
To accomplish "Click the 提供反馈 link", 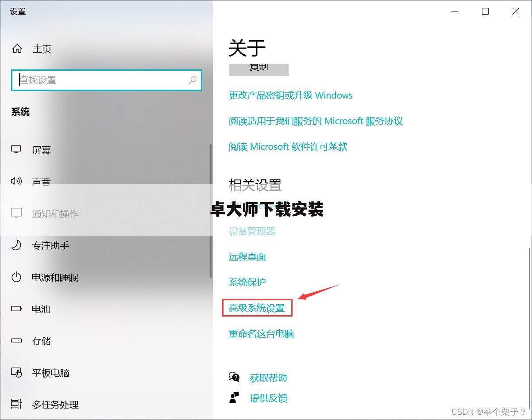I will tap(269, 398).
